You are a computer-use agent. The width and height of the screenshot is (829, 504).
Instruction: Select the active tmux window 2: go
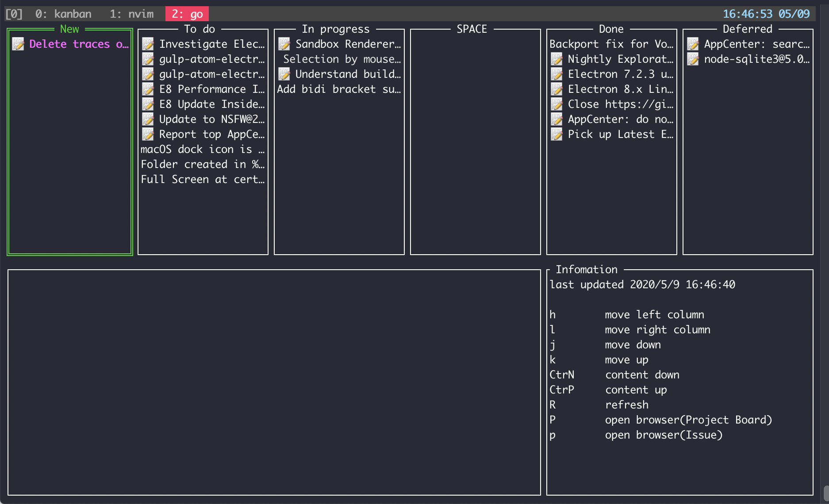(187, 14)
